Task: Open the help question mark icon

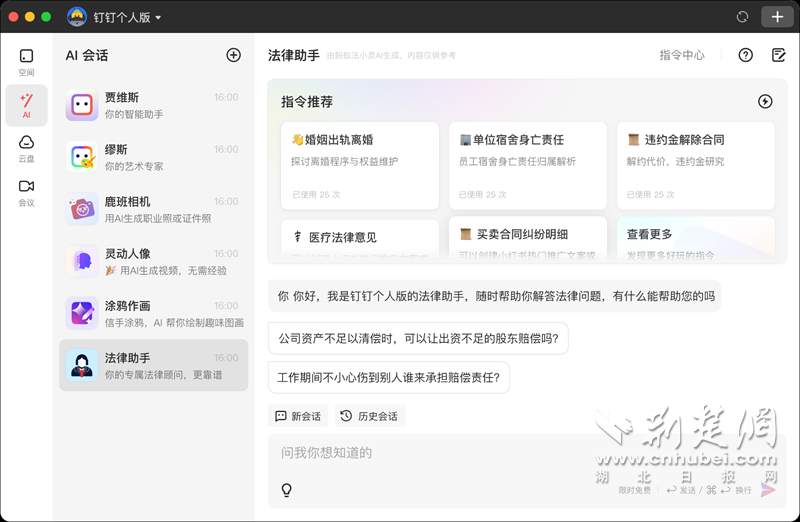Action: [x=745, y=55]
